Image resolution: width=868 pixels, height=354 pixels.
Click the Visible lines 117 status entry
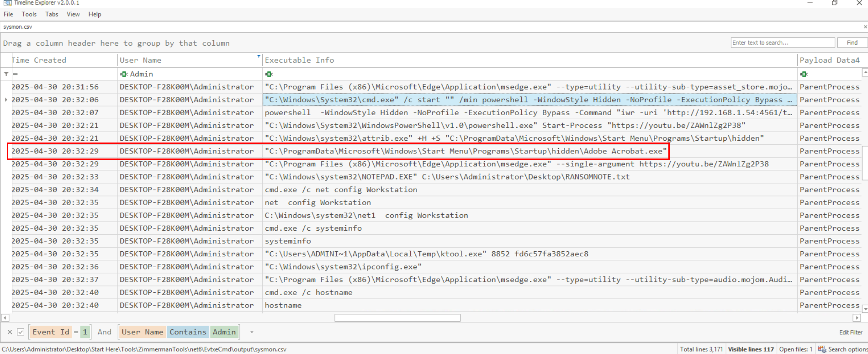[751, 349]
